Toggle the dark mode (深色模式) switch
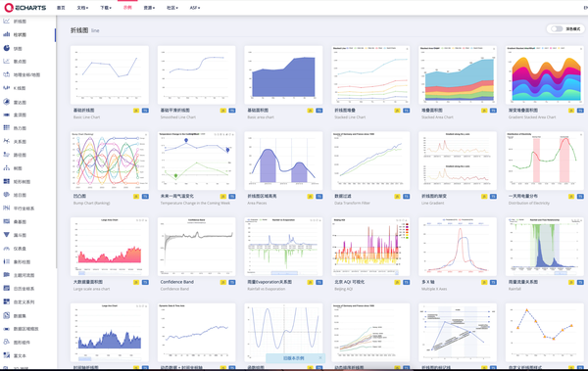This screenshot has height=371, width=588. (557, 28)
